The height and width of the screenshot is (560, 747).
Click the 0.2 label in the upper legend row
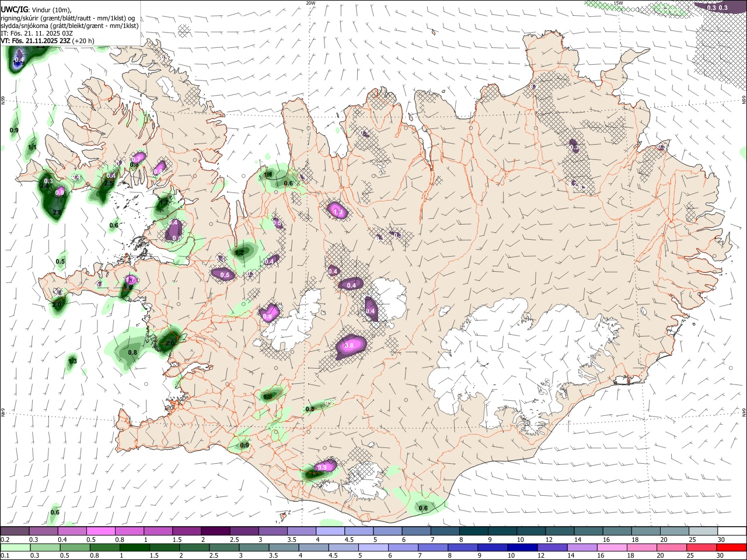5,540
